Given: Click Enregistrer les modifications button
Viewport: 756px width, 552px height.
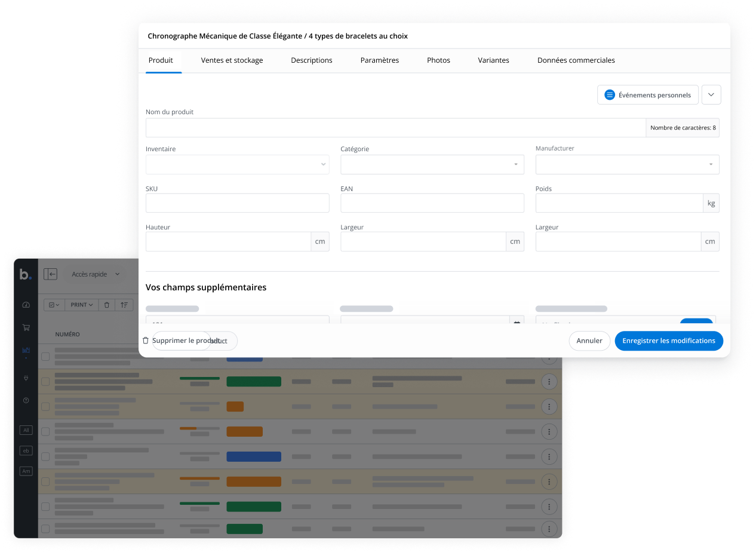Looking at the screenshot, I should click(x=669, y=341).
